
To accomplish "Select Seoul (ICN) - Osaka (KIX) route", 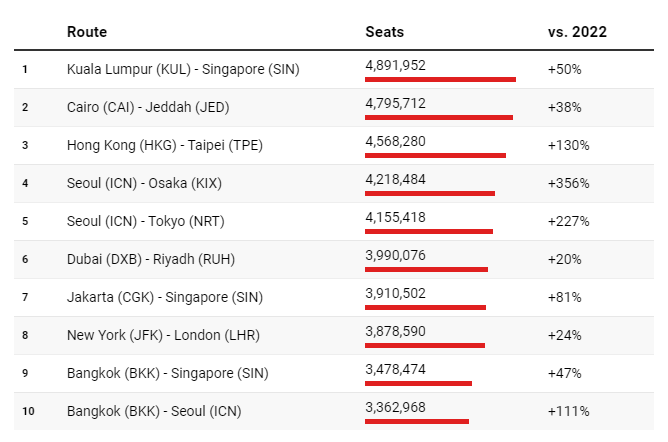I will pos(150,183).
